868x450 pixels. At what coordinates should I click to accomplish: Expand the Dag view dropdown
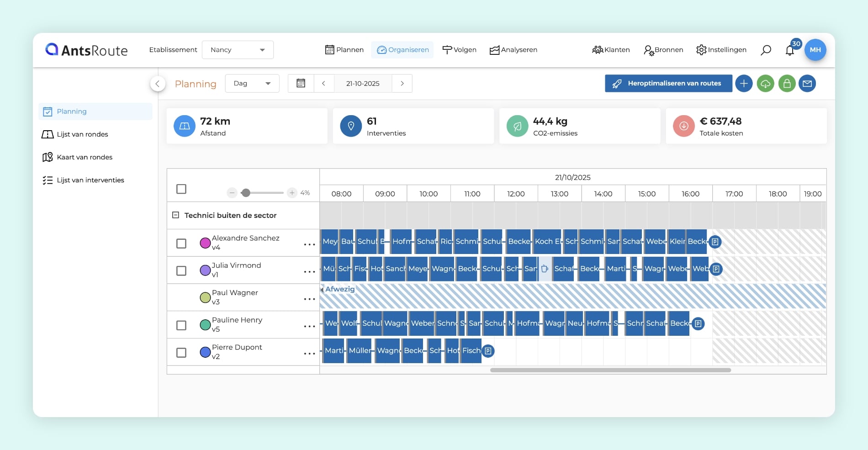point(252,84)
